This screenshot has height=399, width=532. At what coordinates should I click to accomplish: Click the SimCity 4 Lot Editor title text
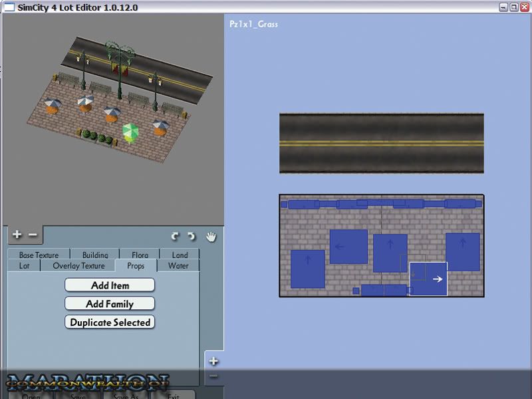[78, 7]
